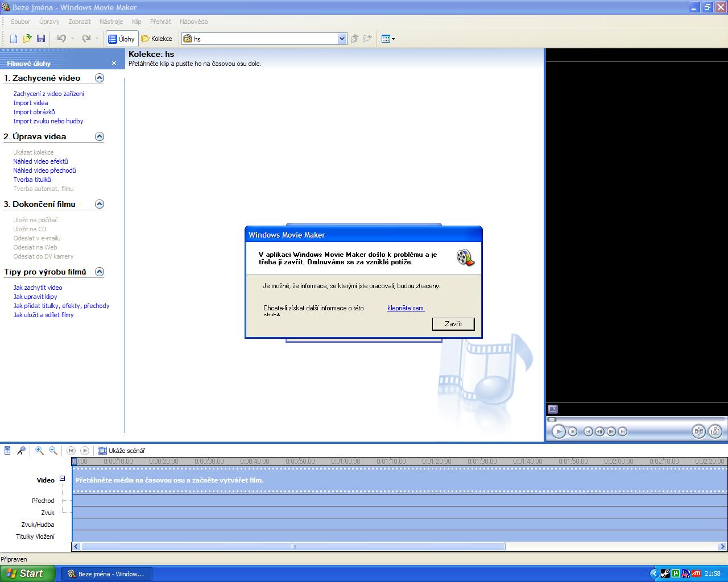Click the timeline playhead marker at 0:00

(x=74, y=462)
